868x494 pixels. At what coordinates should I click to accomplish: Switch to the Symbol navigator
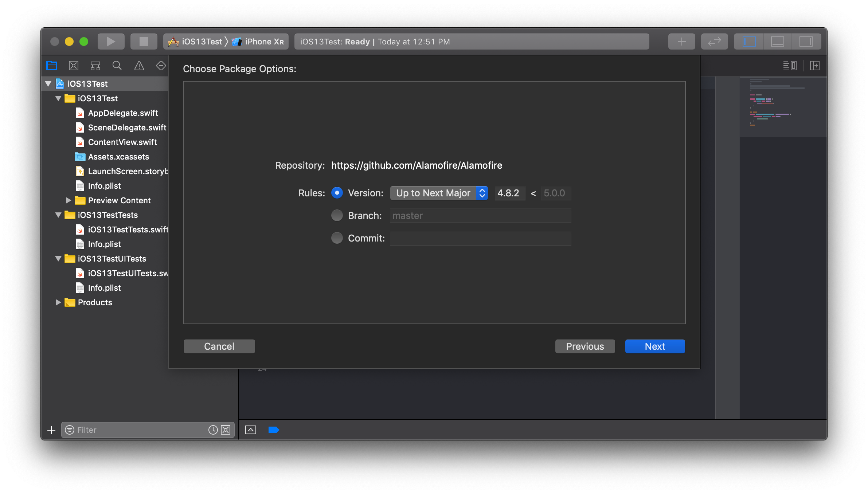(x=95, y=66)
